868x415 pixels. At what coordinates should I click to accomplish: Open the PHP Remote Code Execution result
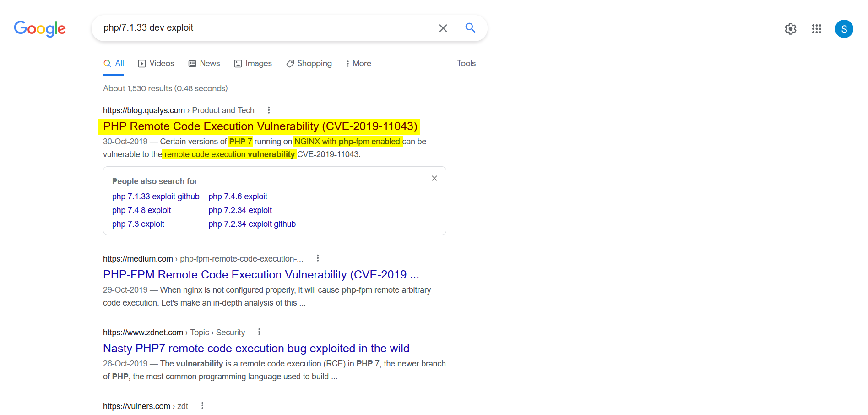(x=259, y=126)
